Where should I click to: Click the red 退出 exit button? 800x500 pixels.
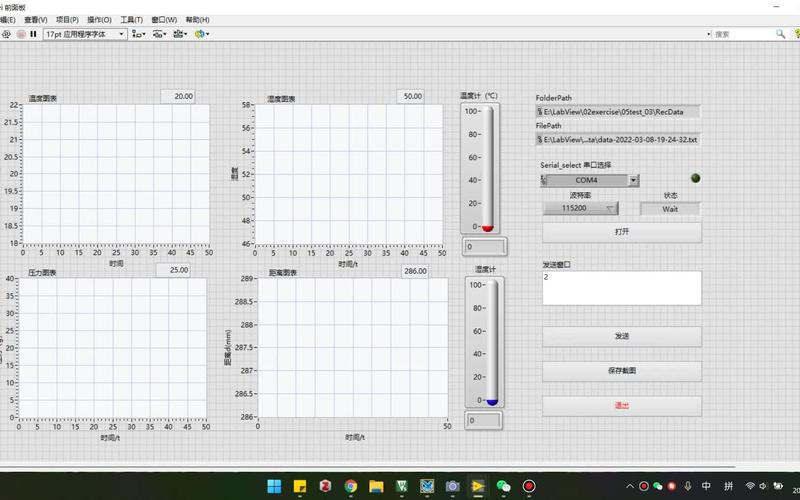(622, 406)
